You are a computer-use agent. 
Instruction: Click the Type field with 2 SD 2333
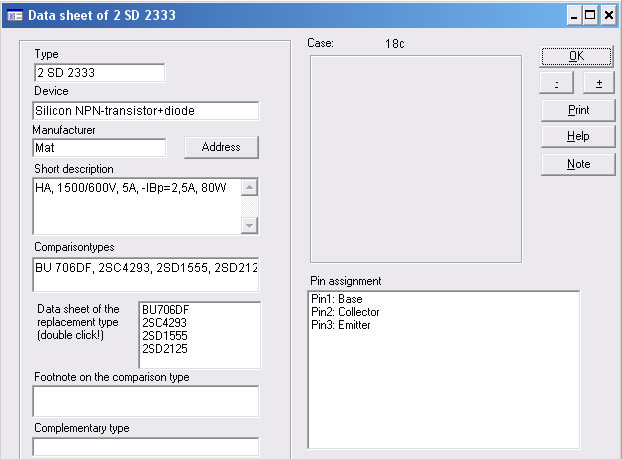pos(99,73)
